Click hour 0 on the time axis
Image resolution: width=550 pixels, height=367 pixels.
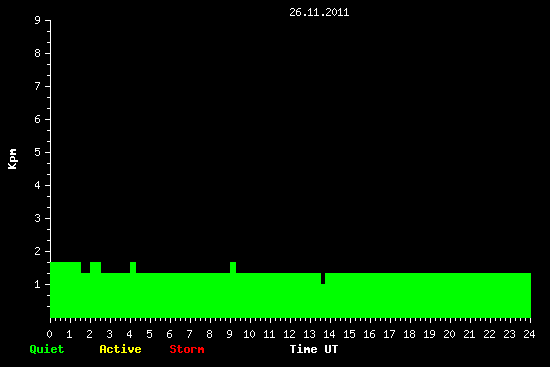click(x=49, y=334)
